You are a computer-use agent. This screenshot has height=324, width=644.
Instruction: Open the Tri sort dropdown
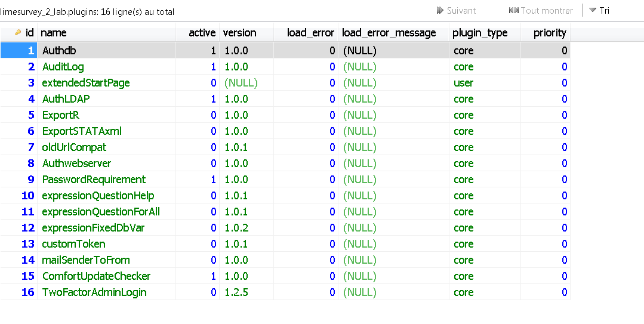point(599,11)
